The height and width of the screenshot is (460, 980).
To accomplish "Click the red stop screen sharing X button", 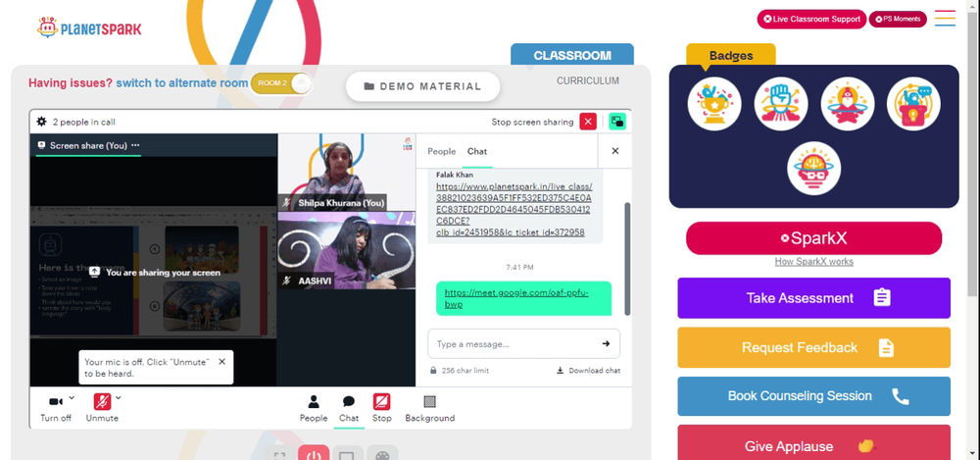I will point(587,122).
